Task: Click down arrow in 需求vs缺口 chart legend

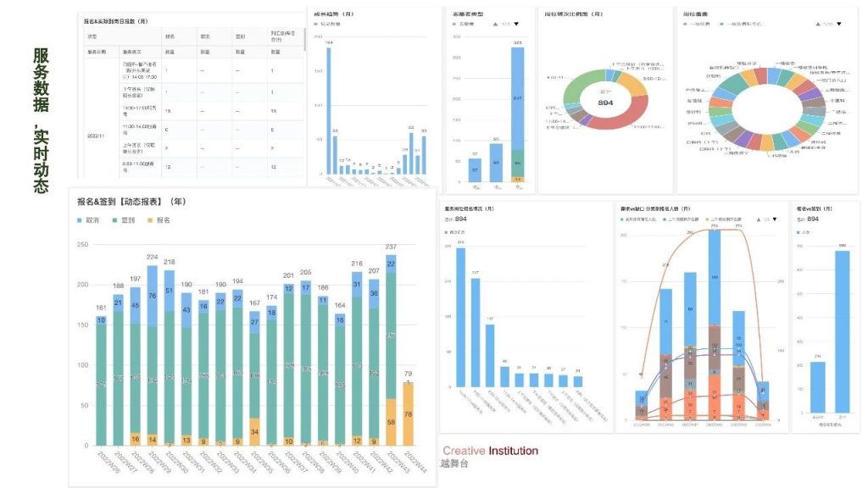Action: (775, 219)
